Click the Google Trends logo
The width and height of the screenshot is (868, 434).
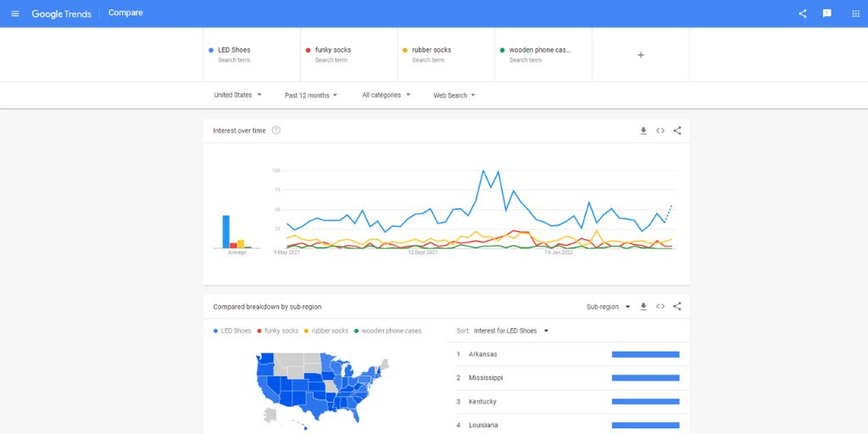click(61, 14)
